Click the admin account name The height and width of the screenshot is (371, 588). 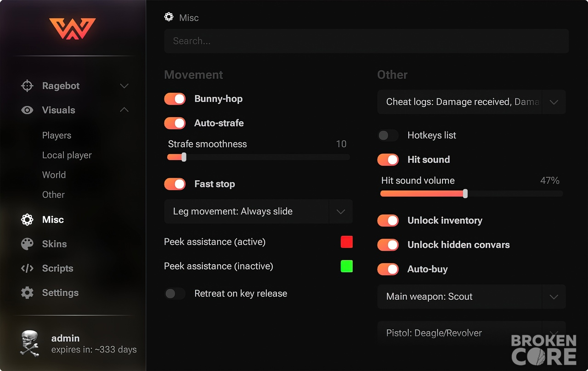coord(65,338)
